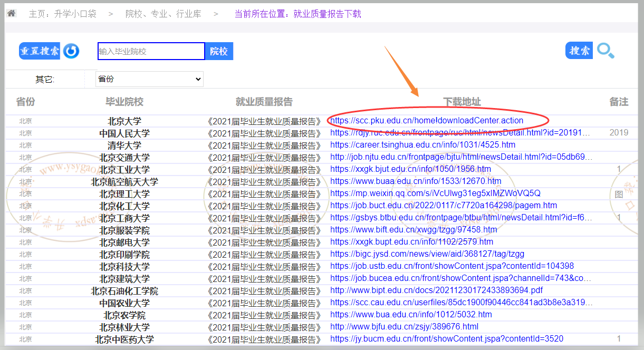This screenshot has height=350, width=644.
Task: Click the 毕业院校 column header
Action: (124, 102)
